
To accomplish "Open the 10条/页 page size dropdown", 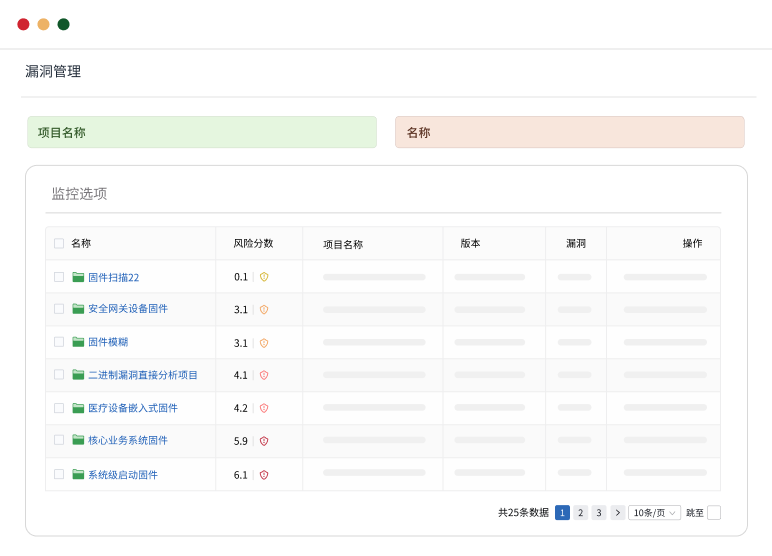I will tap(654, 513).
